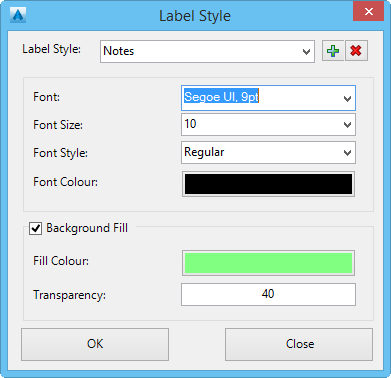Click the application logo in title bar
Screen dimensions: 391x378
18,15
